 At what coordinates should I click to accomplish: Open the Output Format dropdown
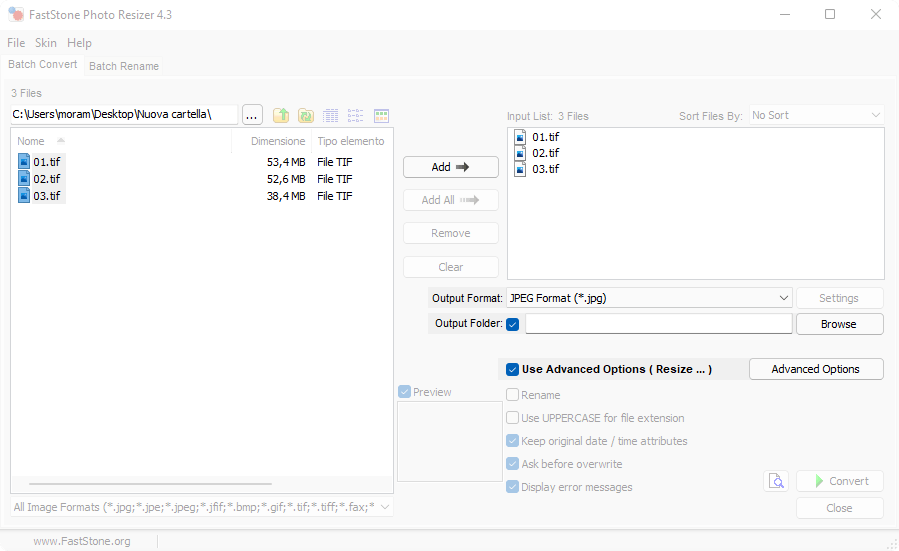[x=649, y=298]
